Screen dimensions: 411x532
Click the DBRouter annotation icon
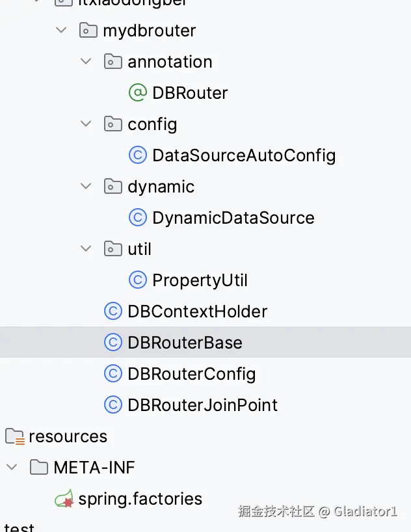point(138,93)
